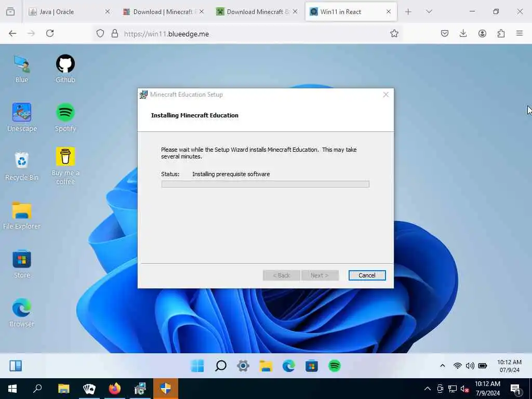Viewport: 532px width, 399px height.
Task: View site security padlock info
Action: pyautogui.click(x=115, y=33)
